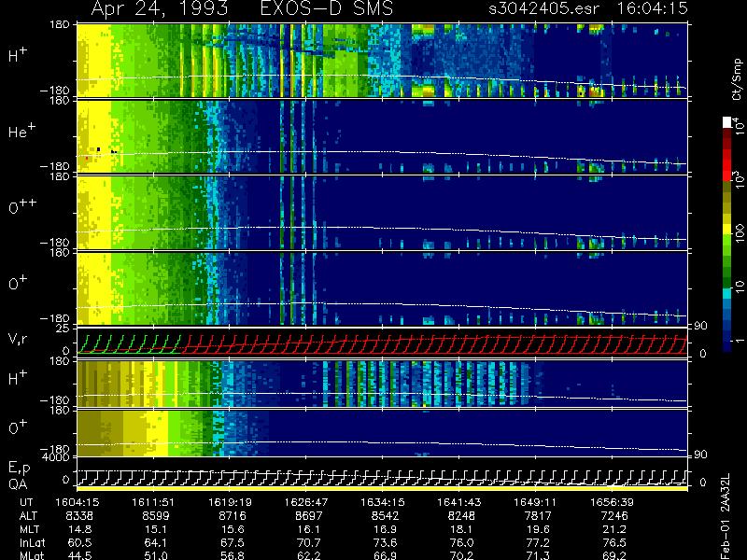Select UT tick value "1604:15"
The image size is (747, 560).
(x=78, y=502)
